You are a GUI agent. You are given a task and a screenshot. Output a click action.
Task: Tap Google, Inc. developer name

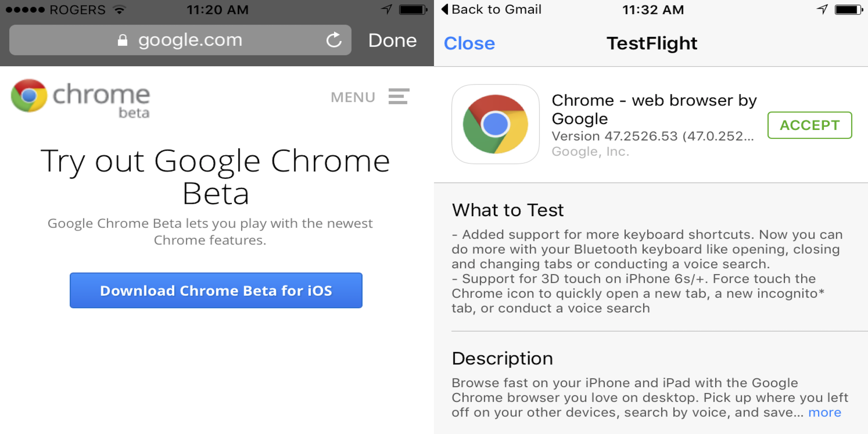tap(591, 151)
